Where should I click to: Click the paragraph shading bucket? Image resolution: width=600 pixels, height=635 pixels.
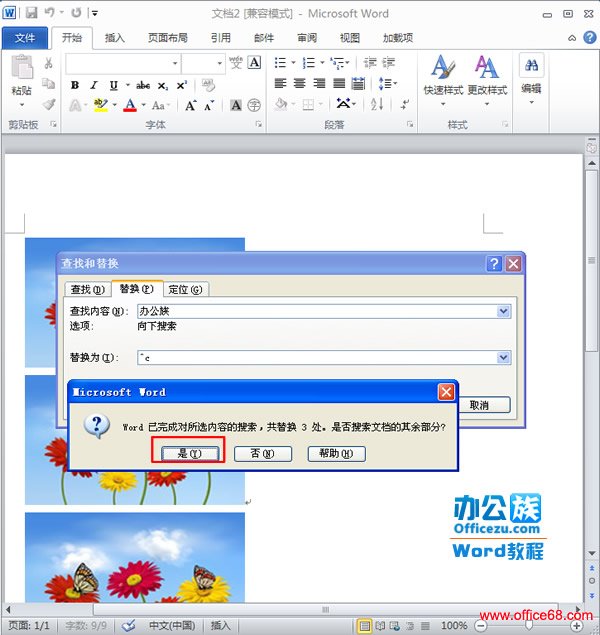click(281, 104)
